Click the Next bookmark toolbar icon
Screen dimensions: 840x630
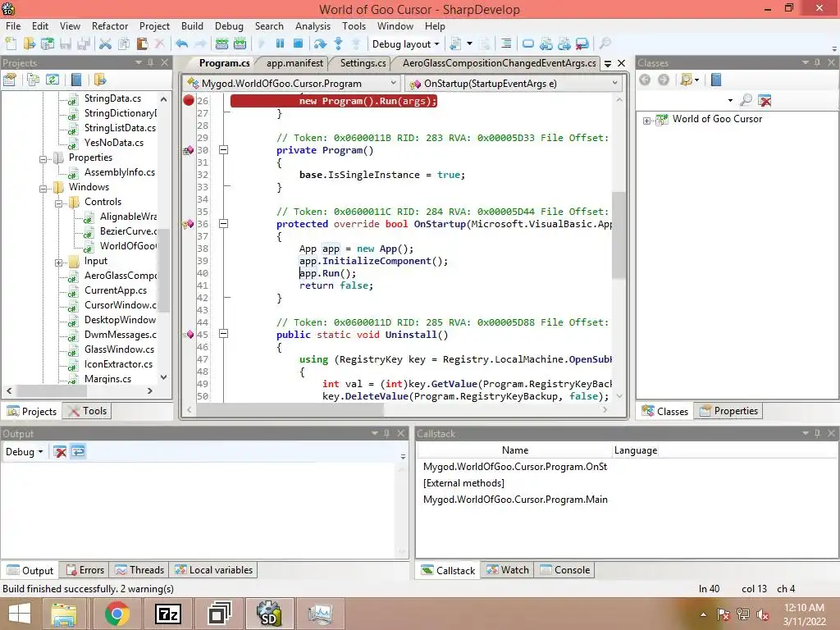[x=564, y=44]
